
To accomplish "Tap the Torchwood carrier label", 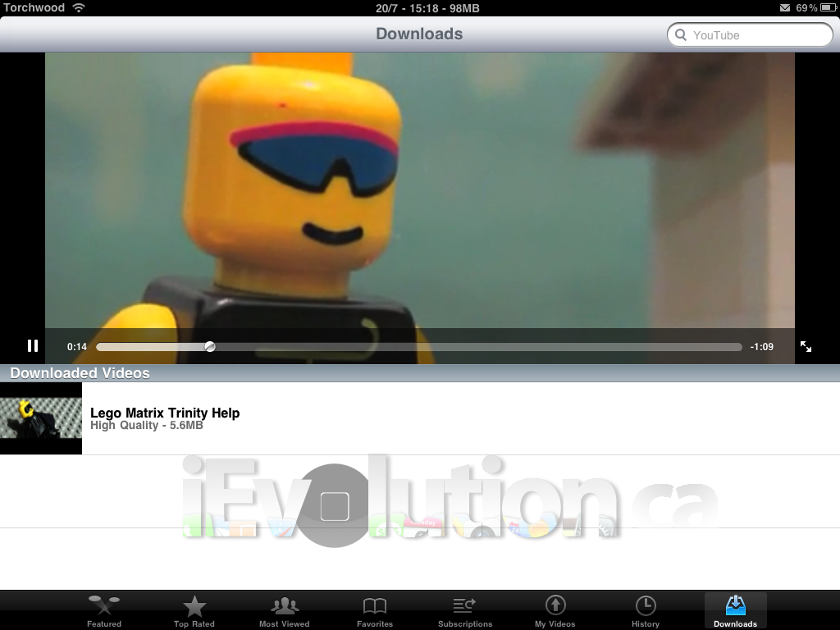I will (x=34, y=7).
